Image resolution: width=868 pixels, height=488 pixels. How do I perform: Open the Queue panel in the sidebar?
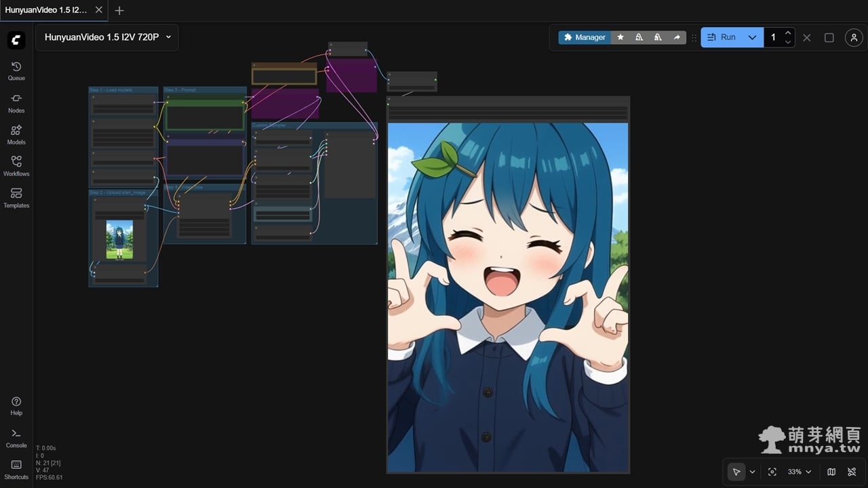click(x=16, y=70)
